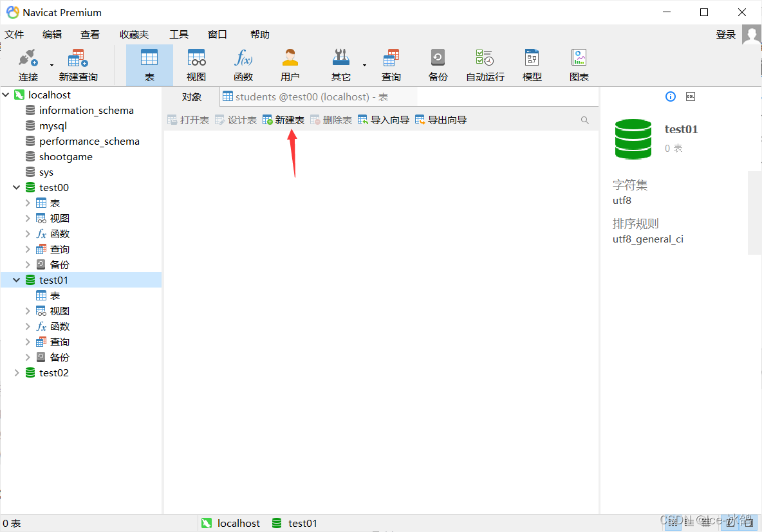
Task: Click the New Query (新建查询) toolbar icon
Action: tap(78, 59)
